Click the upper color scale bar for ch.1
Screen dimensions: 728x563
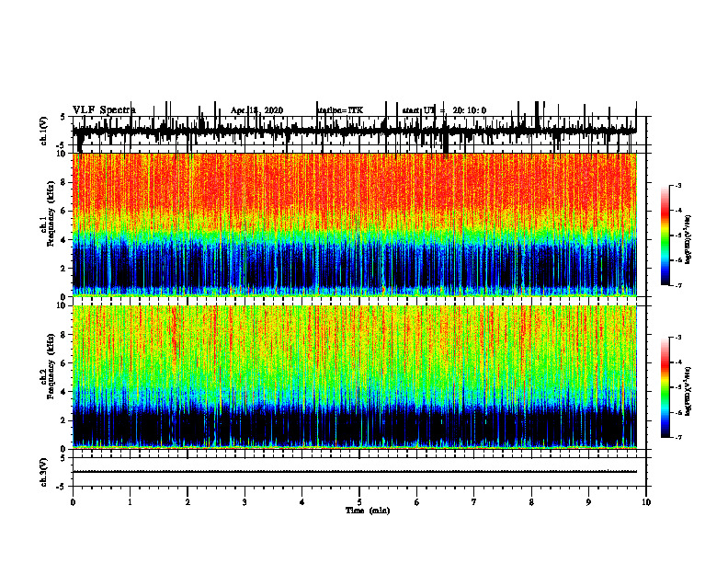pos(665,236)
